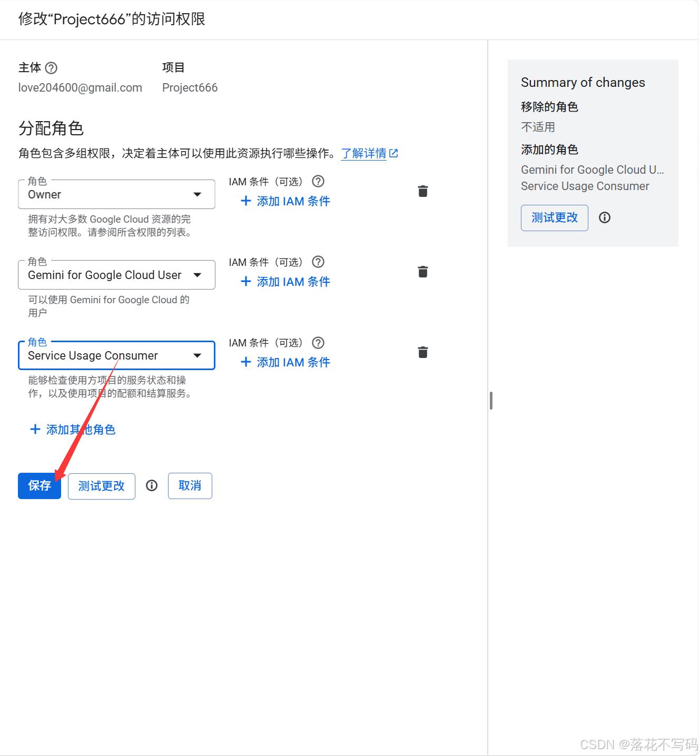This screenshot has width=700, height=756.
Task: Click the panel divider resize handle
Action: pyautogui.click(x=491, y=401)
